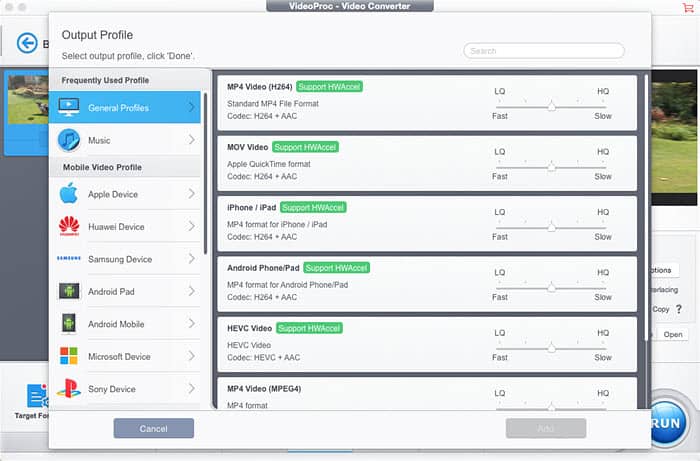
Task: Click the blue back arrow icon
Action: coord(27,43)
